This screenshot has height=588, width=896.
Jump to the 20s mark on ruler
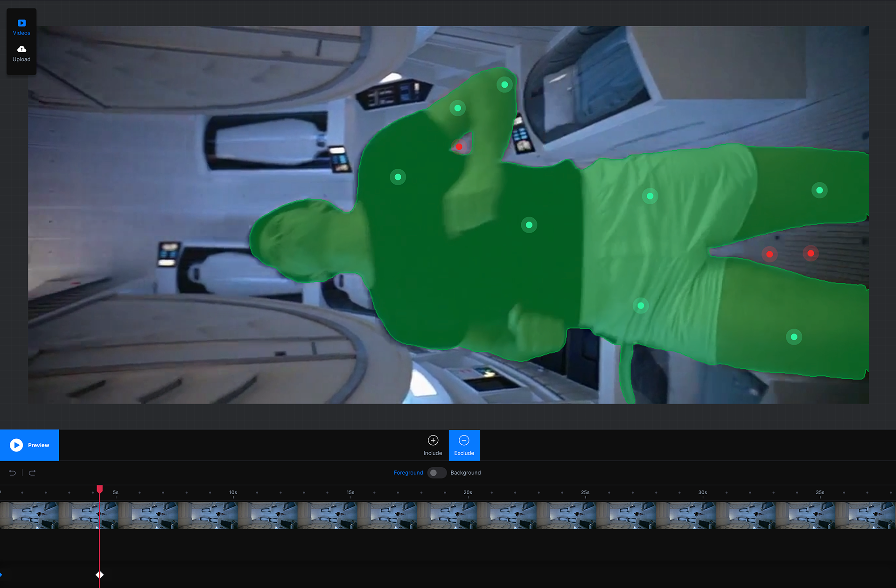468,492
